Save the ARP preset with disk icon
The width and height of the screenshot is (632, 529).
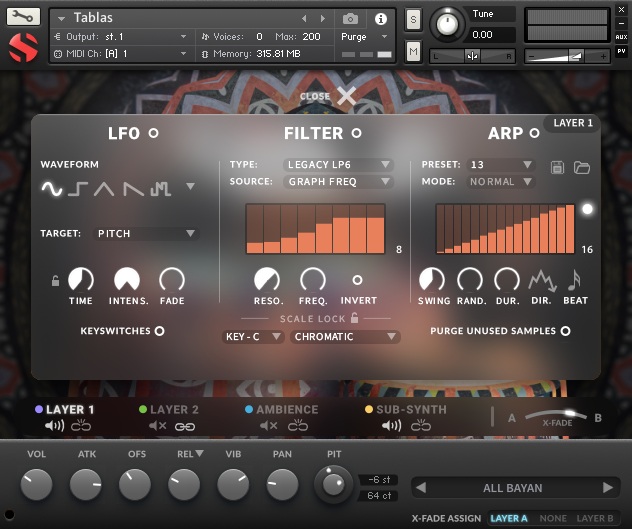pos(557,167)
